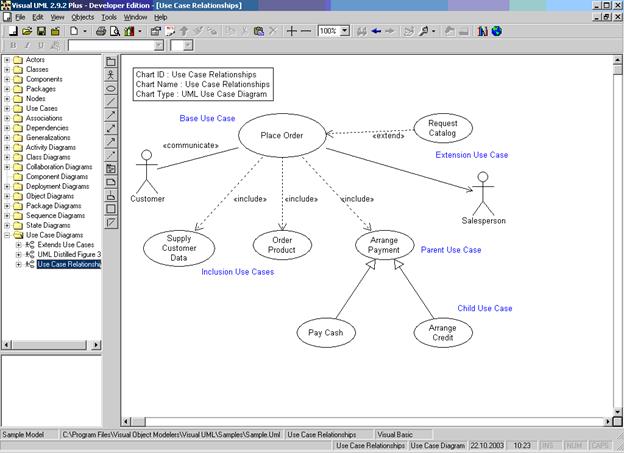Click the Print icon in the toolbar

101,31
